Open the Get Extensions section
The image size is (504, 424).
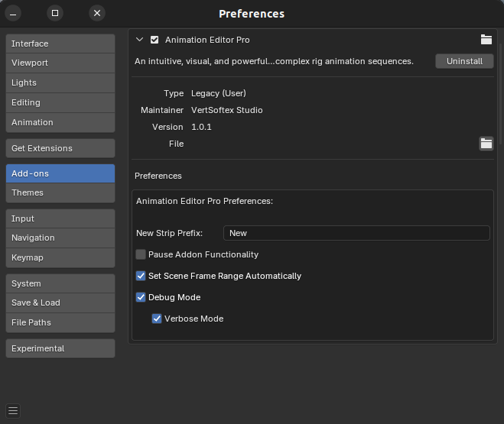60,148
